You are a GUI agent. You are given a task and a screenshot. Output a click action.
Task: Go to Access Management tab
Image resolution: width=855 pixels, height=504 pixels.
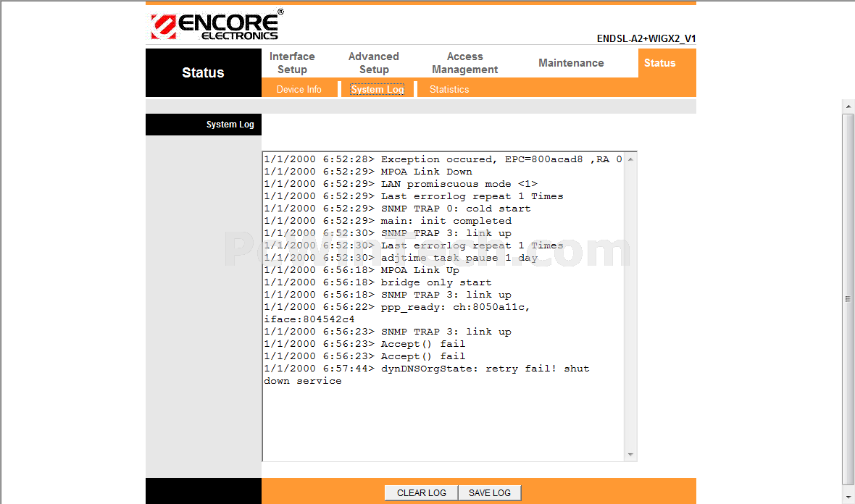click(464, 63)
